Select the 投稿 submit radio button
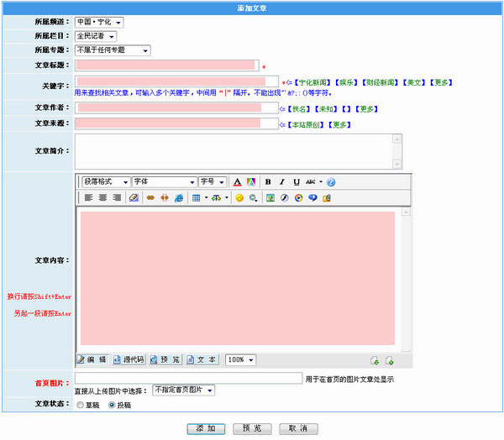The image size is (504, 440). 112,406
